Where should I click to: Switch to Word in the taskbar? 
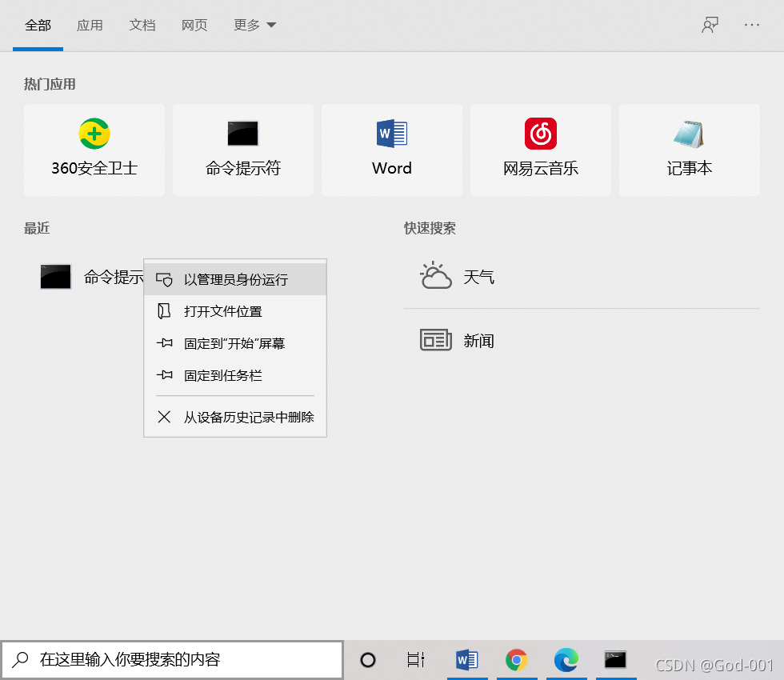coord(467,660)
